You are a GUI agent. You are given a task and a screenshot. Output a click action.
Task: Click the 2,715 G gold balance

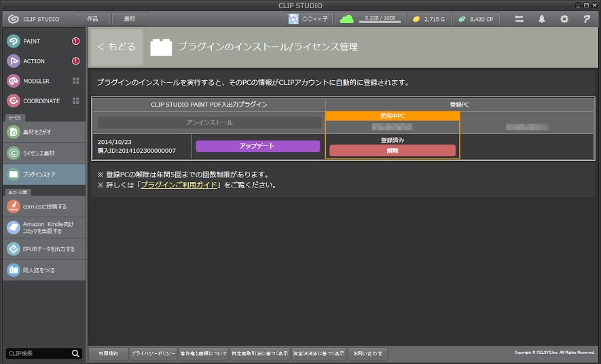429,19
